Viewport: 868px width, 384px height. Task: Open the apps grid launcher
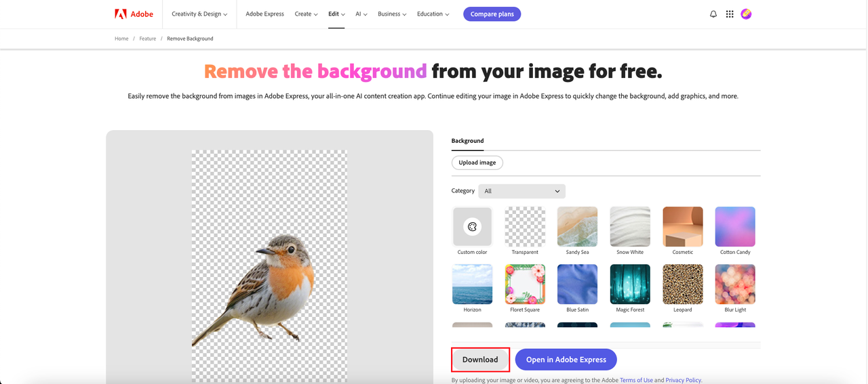pos(730,14)
